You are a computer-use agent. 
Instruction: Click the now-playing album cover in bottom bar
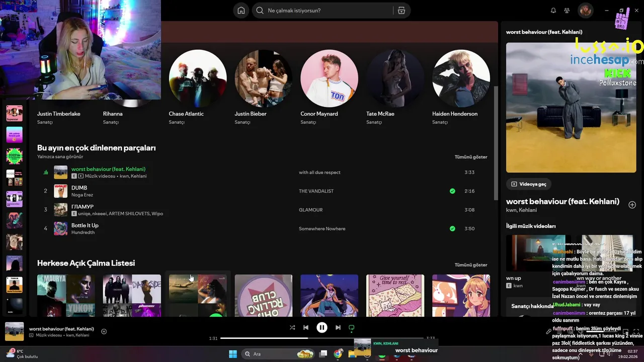pyautogui.click(x=15, y=332)
